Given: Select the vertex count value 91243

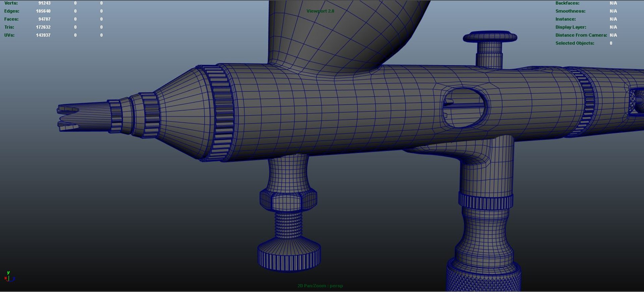Looking at the screenshot, I should pos(44,3).
